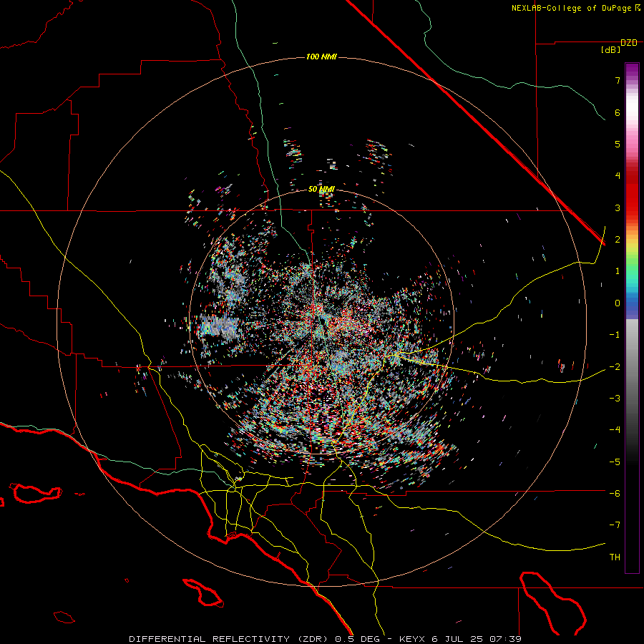Select the 0 value on color scale
This screenshot has width=644, height=644.
(618, 303)
